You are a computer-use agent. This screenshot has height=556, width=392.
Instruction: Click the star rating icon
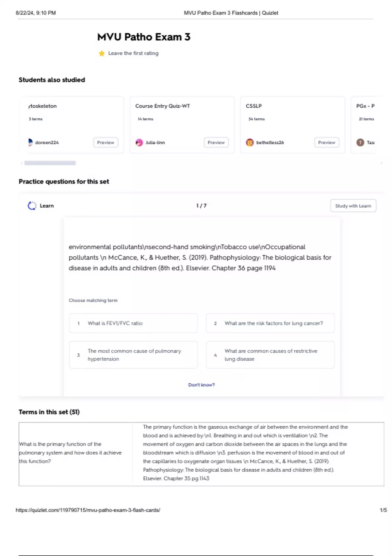pos(102,53)
